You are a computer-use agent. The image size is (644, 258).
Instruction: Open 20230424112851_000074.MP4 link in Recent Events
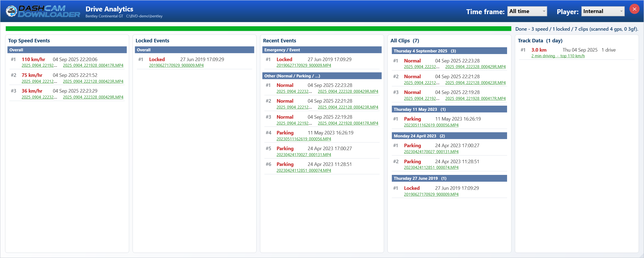pyautogui.click(x=304, y=171)
